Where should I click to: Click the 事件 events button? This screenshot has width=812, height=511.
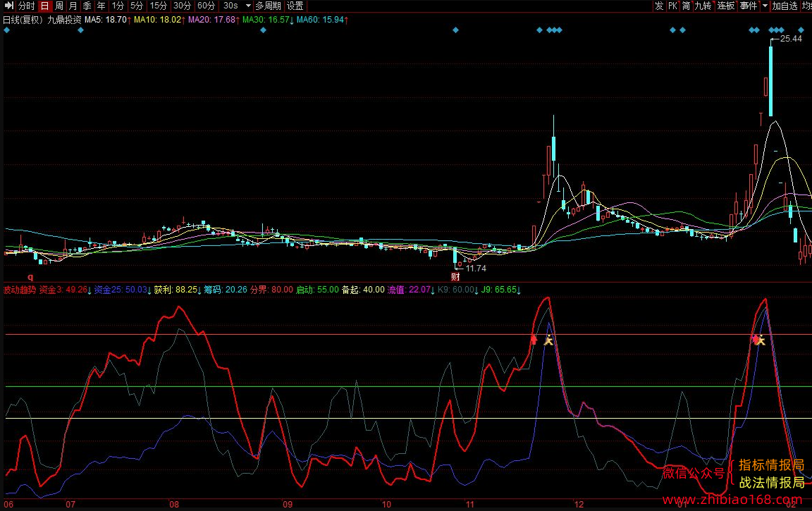[x=749, y=6]
